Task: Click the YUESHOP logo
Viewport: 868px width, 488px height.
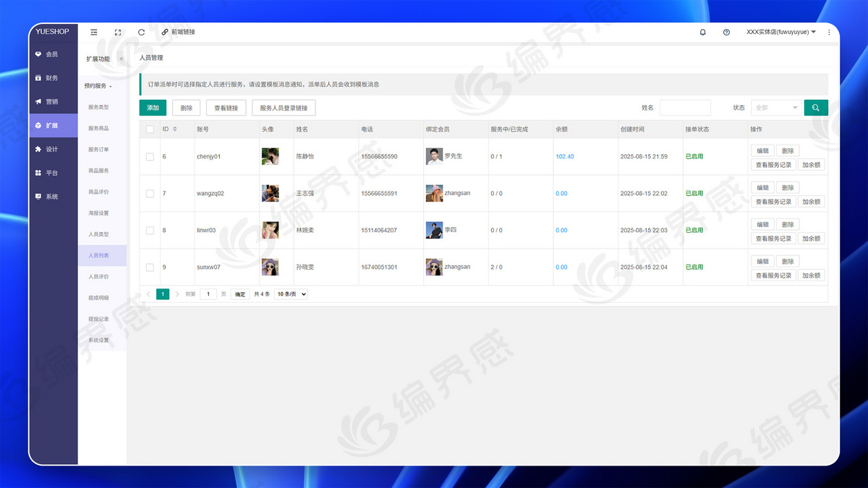Action: click(51, 31)
